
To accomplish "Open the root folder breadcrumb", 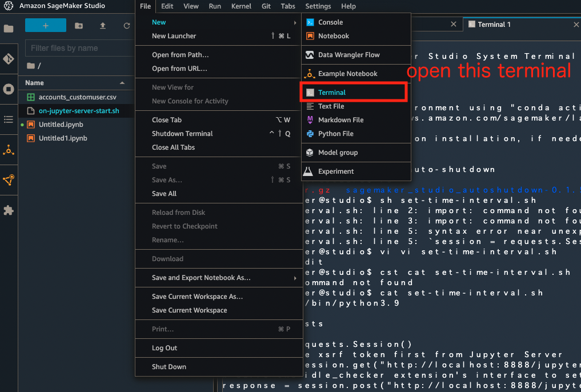I will pyautogui.click(x=35, y=66).
